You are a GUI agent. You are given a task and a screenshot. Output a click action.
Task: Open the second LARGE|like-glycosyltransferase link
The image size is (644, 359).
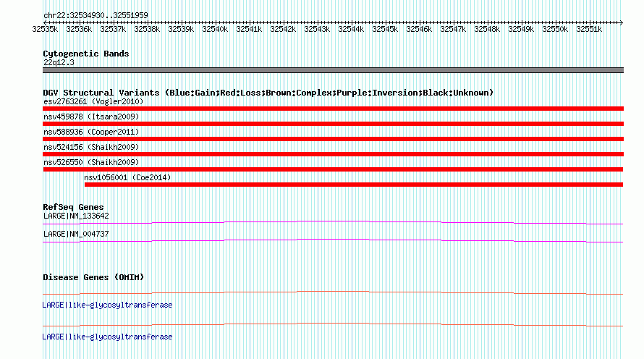coord(107,337)
